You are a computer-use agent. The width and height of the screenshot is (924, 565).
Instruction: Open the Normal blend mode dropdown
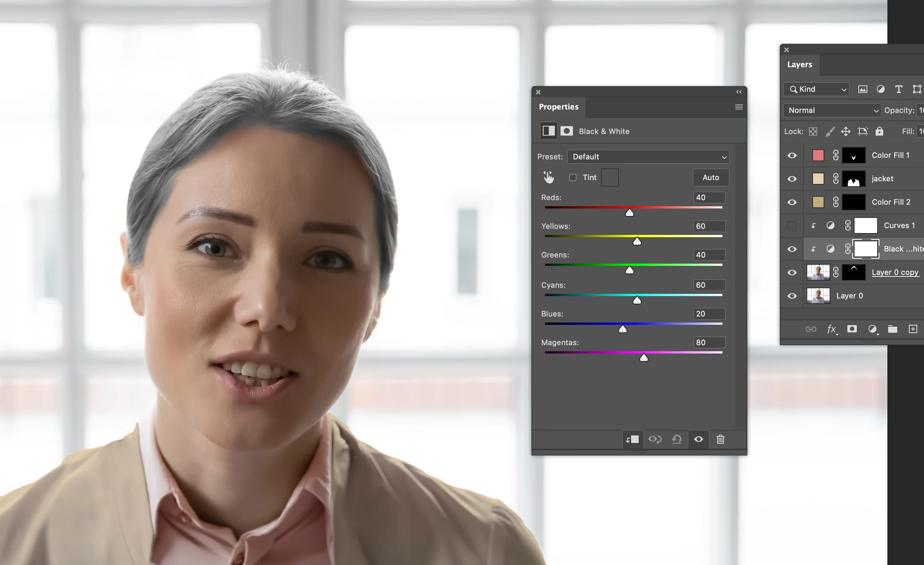click(832, 110)
